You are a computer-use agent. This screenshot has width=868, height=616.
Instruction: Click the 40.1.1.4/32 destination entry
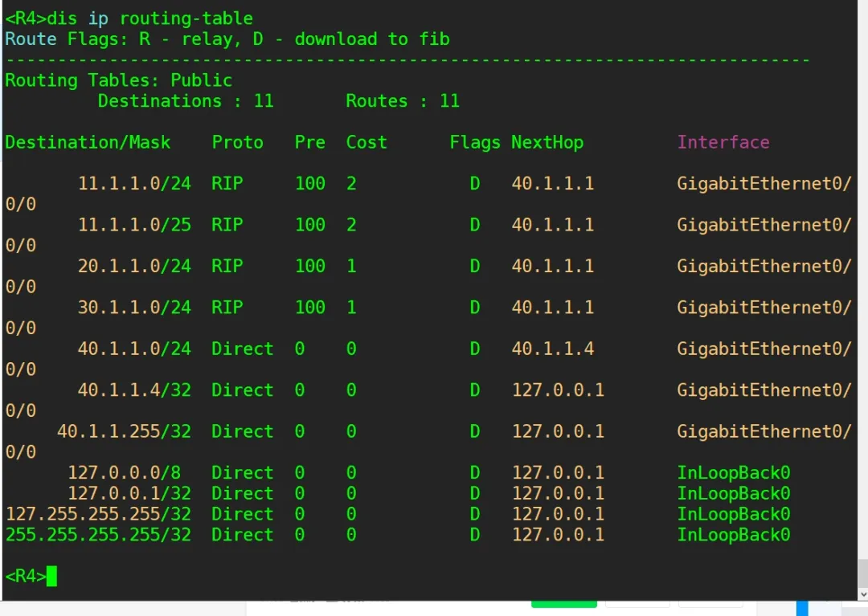coord(134,390)
